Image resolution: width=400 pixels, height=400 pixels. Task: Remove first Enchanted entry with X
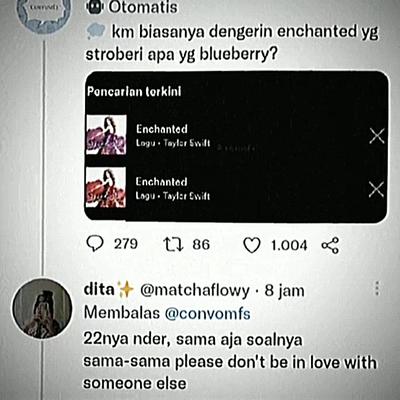point(377,136)
